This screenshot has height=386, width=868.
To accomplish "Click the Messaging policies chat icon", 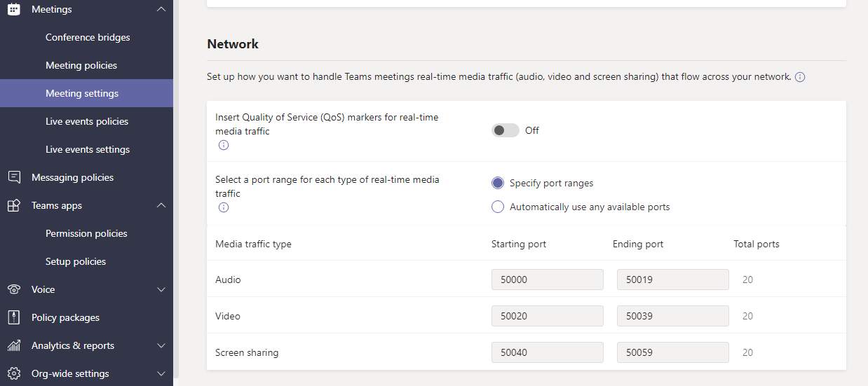I will point(13,177).
